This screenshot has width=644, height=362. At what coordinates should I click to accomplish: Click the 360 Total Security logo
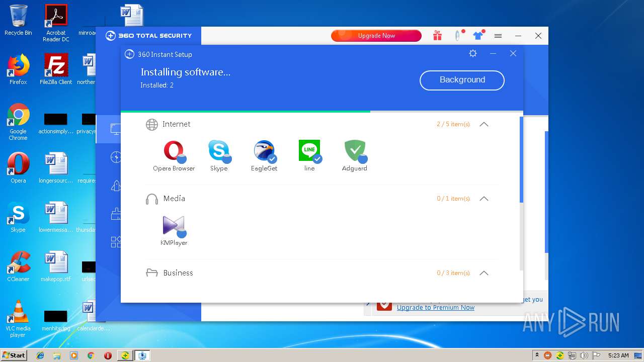point(148,36)
